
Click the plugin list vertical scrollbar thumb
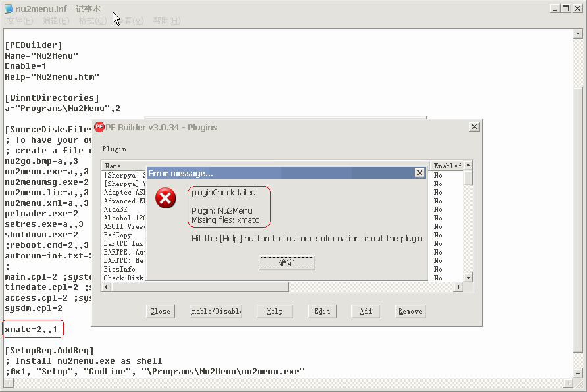click(468, 178)
